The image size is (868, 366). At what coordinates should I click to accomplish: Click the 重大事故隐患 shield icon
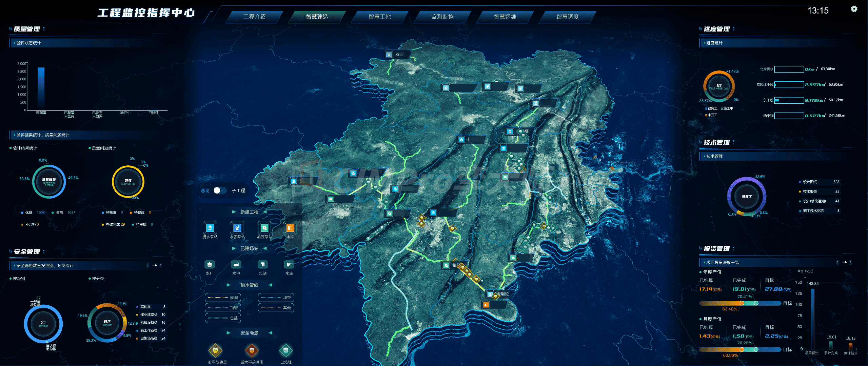pyautogui.click(x=252, y=350)
